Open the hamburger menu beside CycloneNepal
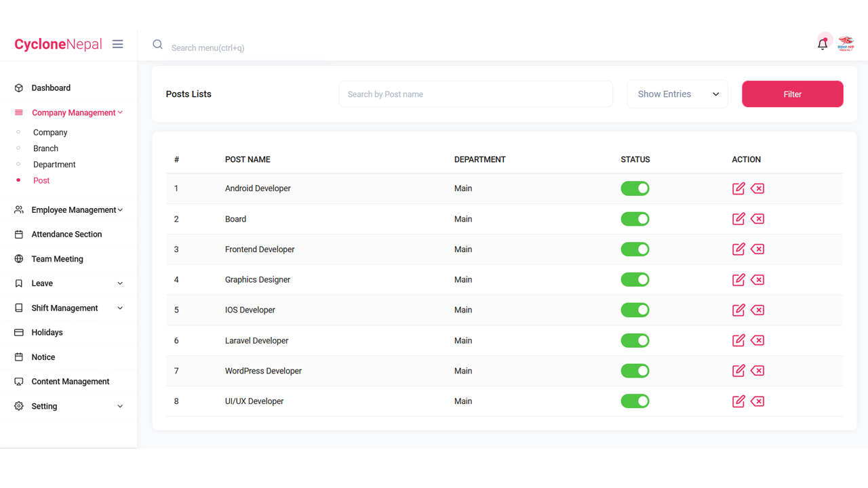This screenshot has width=868, height=488. 117,43
